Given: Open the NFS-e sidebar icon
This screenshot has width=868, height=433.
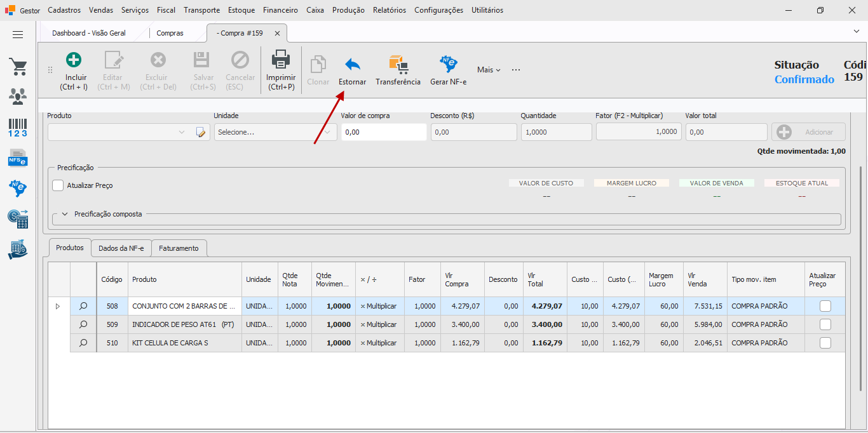Looking at the screenshot, I should point(18,157).
